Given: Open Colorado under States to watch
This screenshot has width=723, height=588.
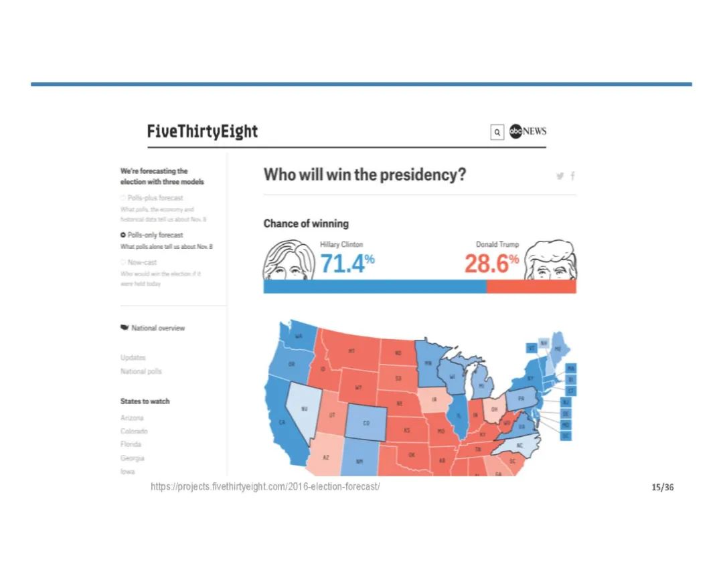Looking at the screenshot, I should pos(134,431).
